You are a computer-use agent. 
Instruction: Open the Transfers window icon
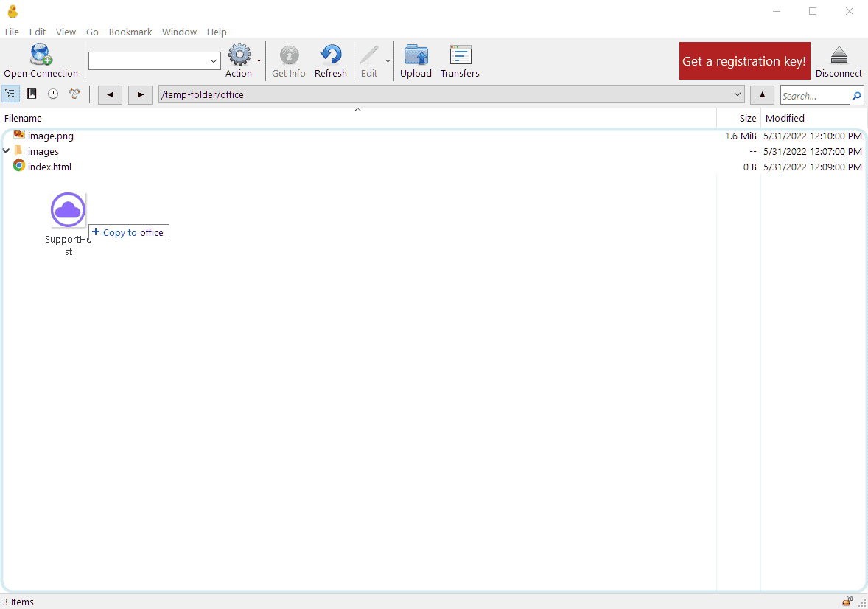tap(460, 55)
